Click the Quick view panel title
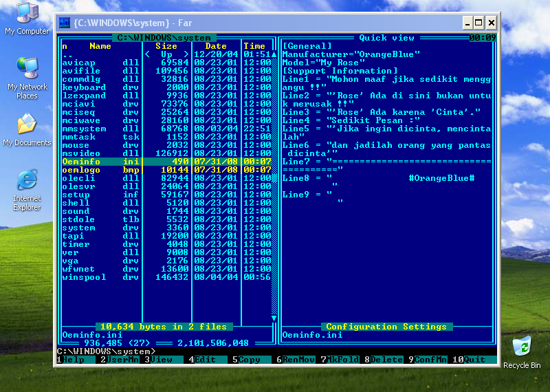 coord(386,38)
